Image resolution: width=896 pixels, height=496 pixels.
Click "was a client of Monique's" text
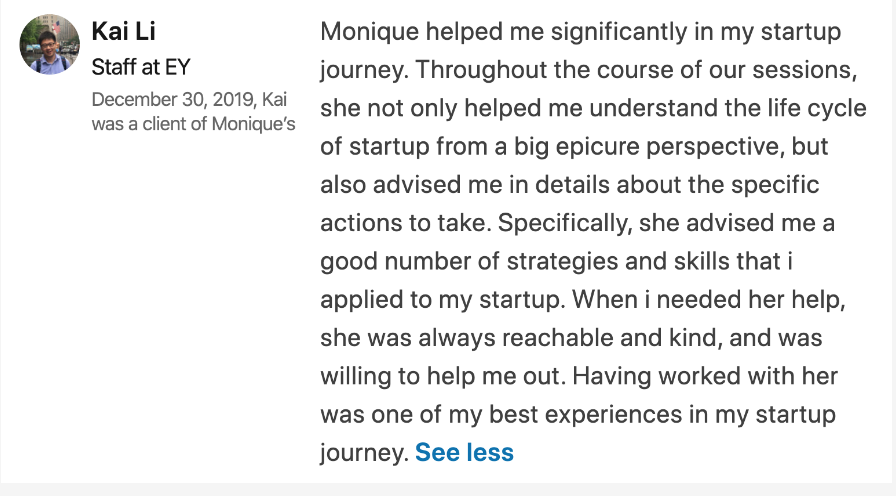(193, 124)
